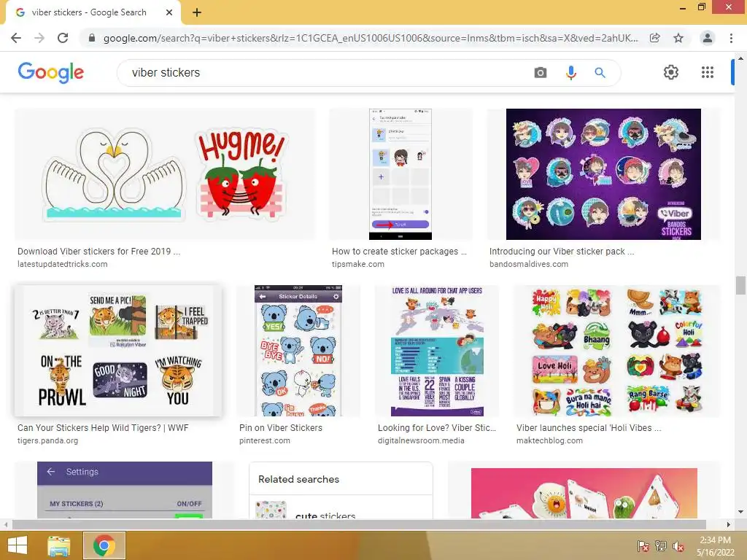Open How to create sticker packages link

[399, 252]
